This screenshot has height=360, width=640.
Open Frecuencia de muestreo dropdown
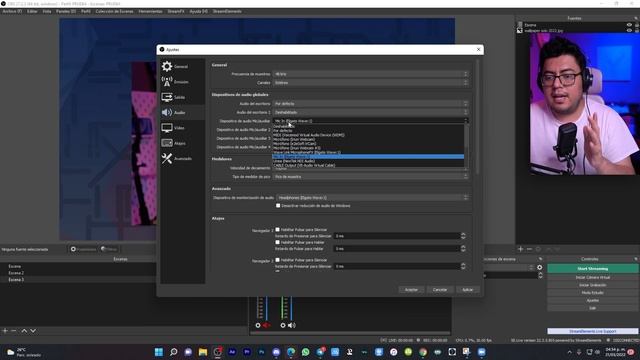click(x=371, y=74)
